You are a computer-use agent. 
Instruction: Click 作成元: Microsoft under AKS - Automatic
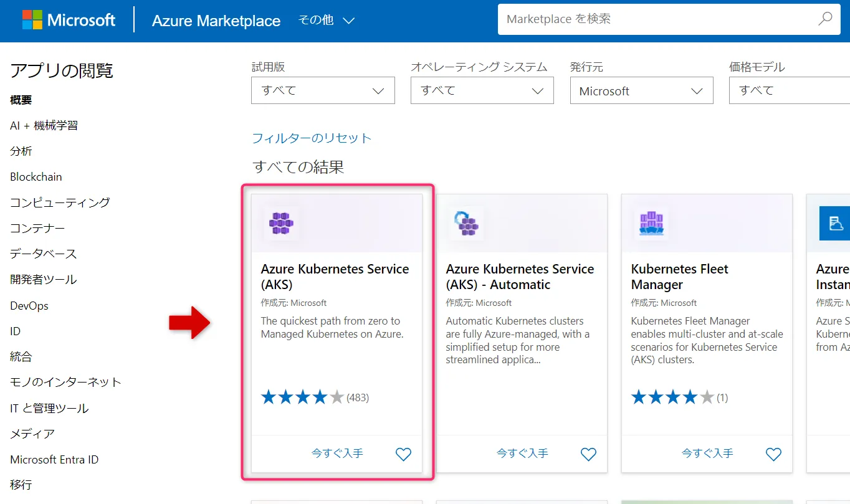coord(479,303)
